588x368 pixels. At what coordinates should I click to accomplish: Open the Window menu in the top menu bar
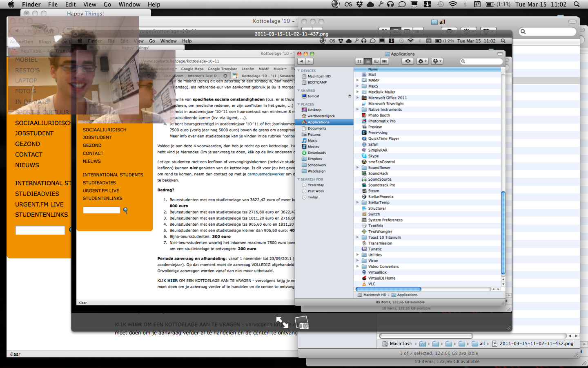coord(129,4)
